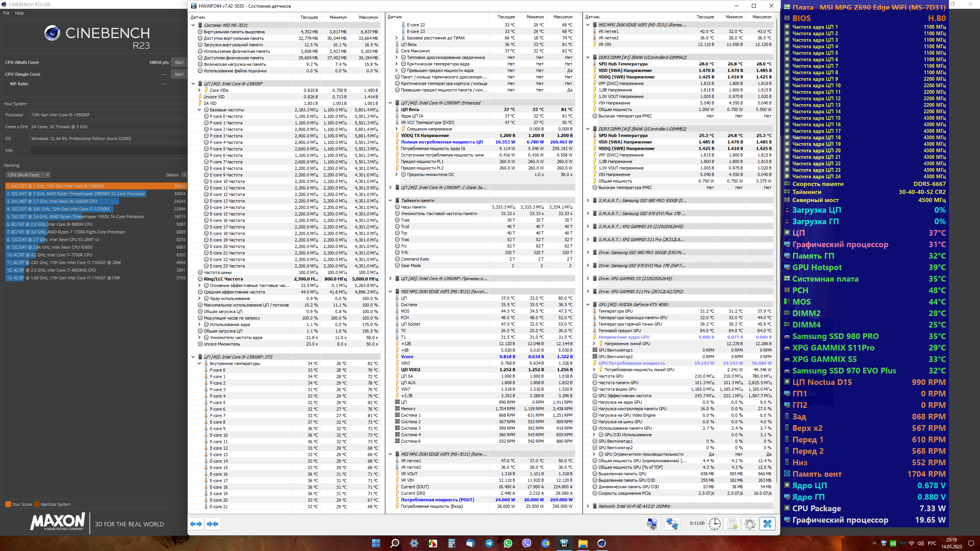Expand the Samsung SSD 980 PRO S.M.A.R.T. section
This screenshot has width=980, height=551.
(588, 201)
